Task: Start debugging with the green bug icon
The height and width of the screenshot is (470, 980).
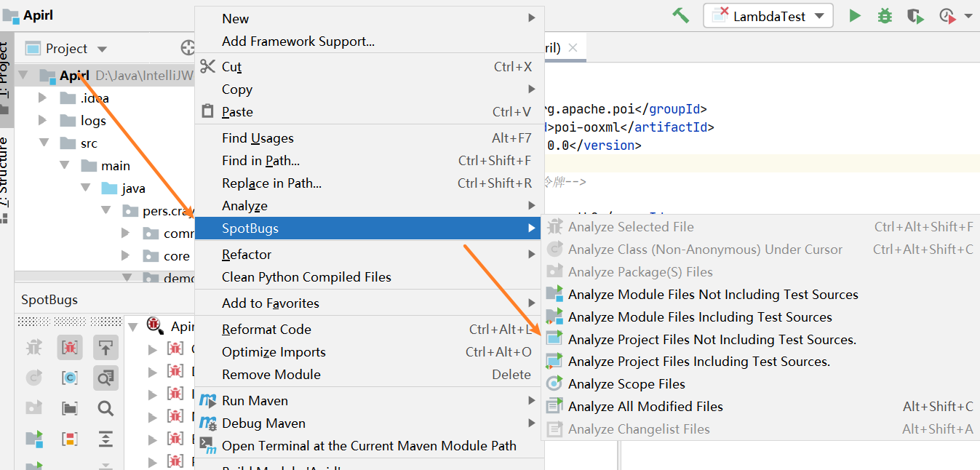Action: (885, 15)
